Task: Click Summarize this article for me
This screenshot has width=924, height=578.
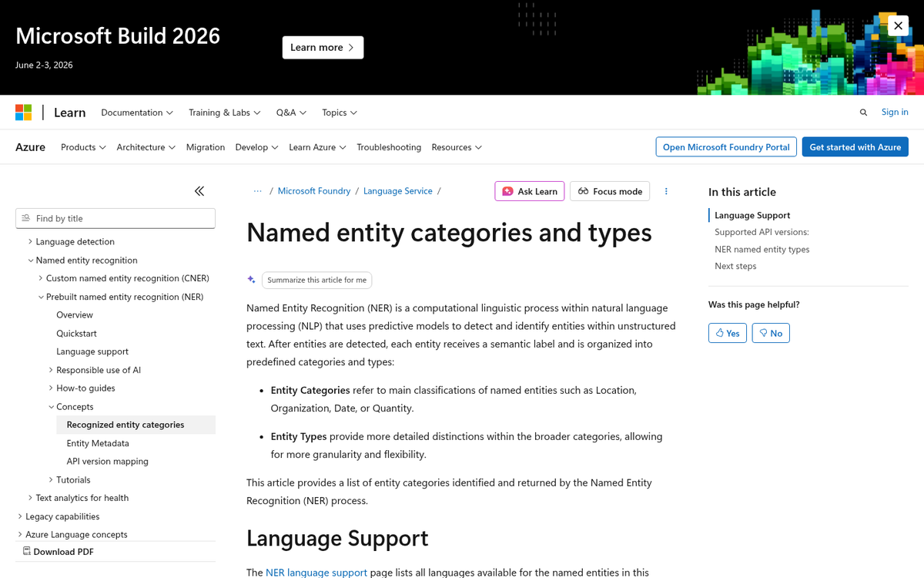Action: 316,280
